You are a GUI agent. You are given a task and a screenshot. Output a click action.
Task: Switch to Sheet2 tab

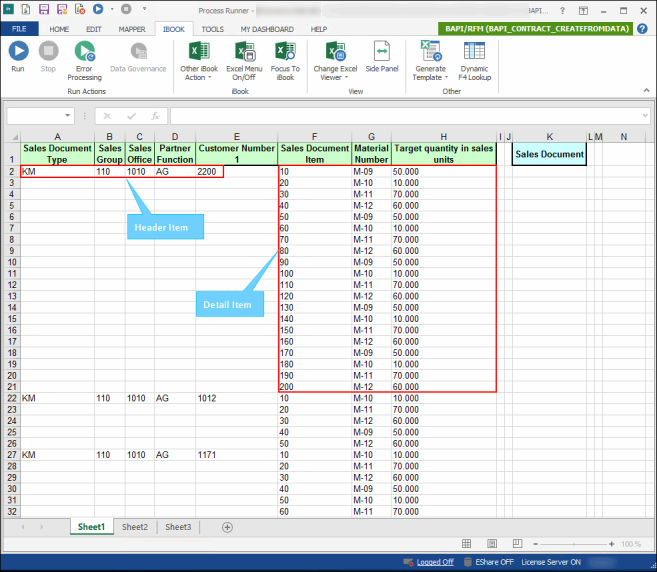coord(135,527)
